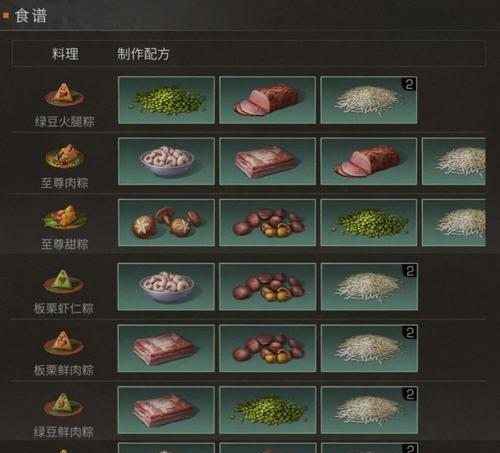
Task: Click mung bean ingredient in 至尊甜粽 row
Action: pyautogui.click(x=369, y=223)
